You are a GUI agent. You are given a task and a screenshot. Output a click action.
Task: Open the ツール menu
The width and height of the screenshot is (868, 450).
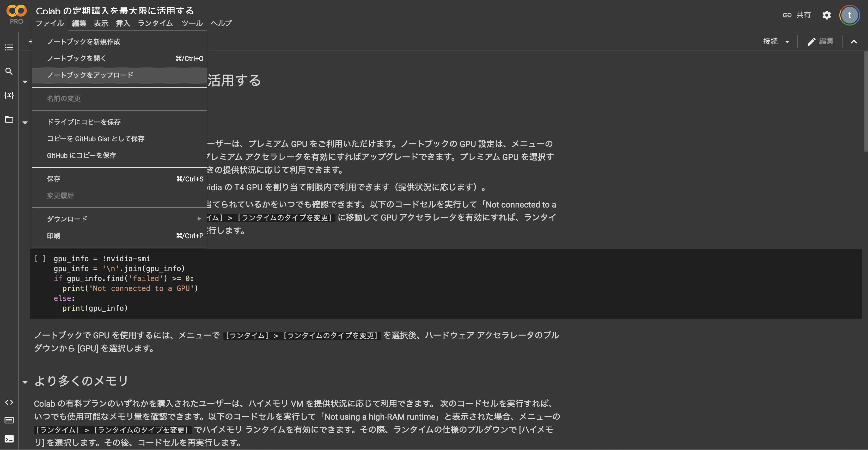[x=192, y=23]
